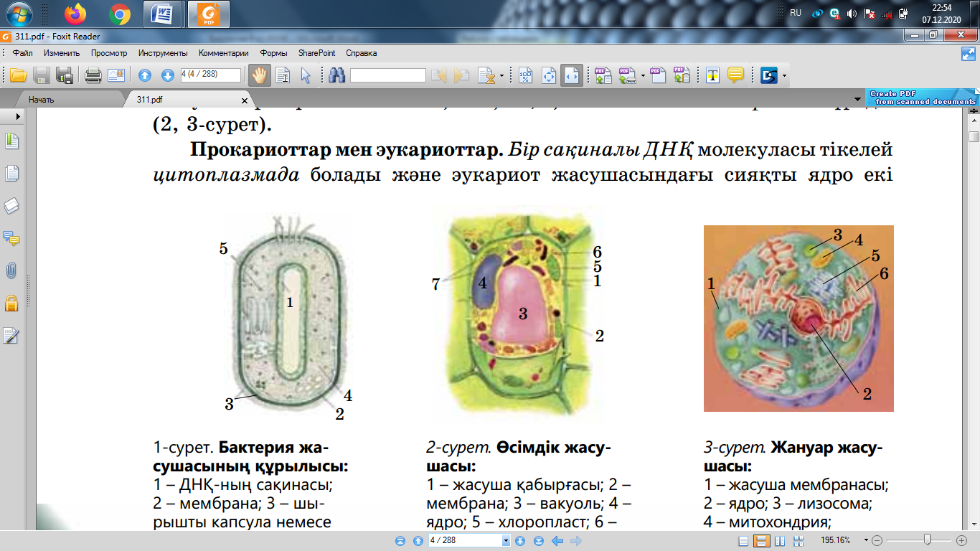Switch to Continuous page view mode
This screenshot has height=551, width=980.
pos(761,540)
